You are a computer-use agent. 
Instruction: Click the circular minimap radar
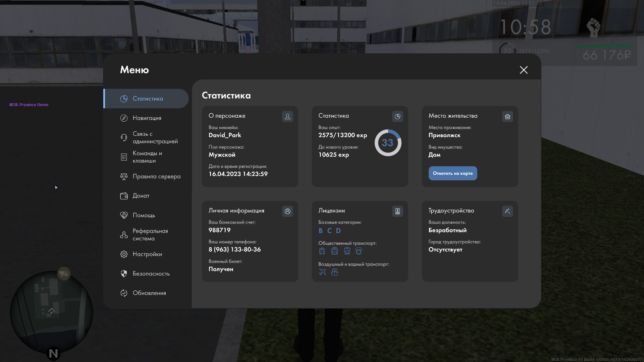tap(51, 312)
